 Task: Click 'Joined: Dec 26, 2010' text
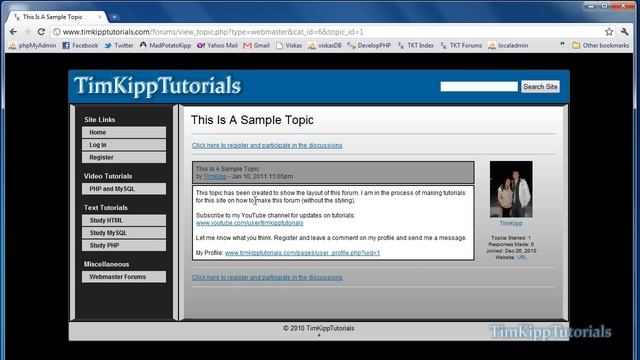[x=511, y=251]
